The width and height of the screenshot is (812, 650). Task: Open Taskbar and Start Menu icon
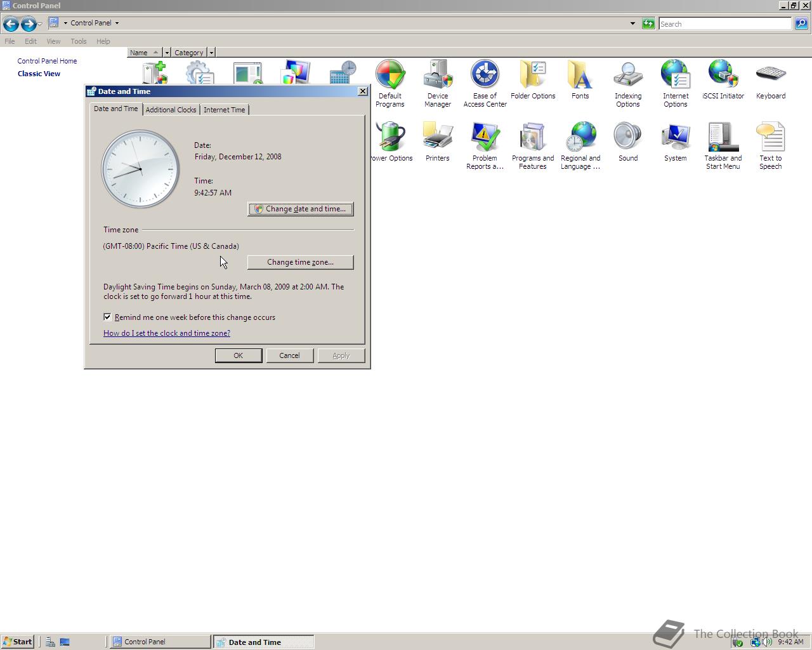[x=723, y=145]
